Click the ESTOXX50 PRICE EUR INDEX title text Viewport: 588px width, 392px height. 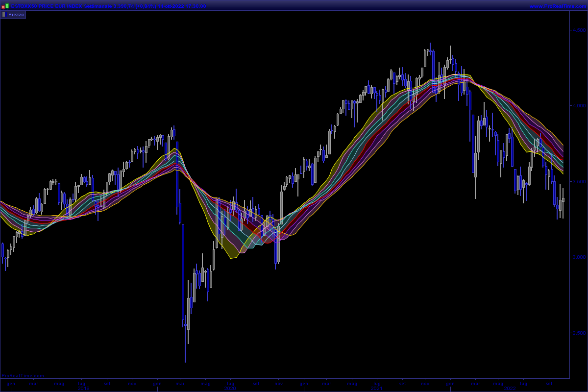[x=47, y=6]
